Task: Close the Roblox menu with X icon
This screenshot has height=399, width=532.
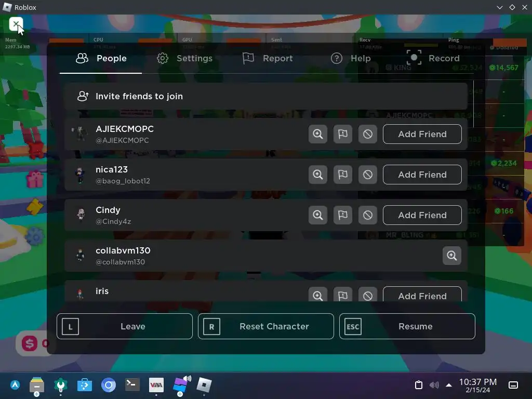Action: 16,24
